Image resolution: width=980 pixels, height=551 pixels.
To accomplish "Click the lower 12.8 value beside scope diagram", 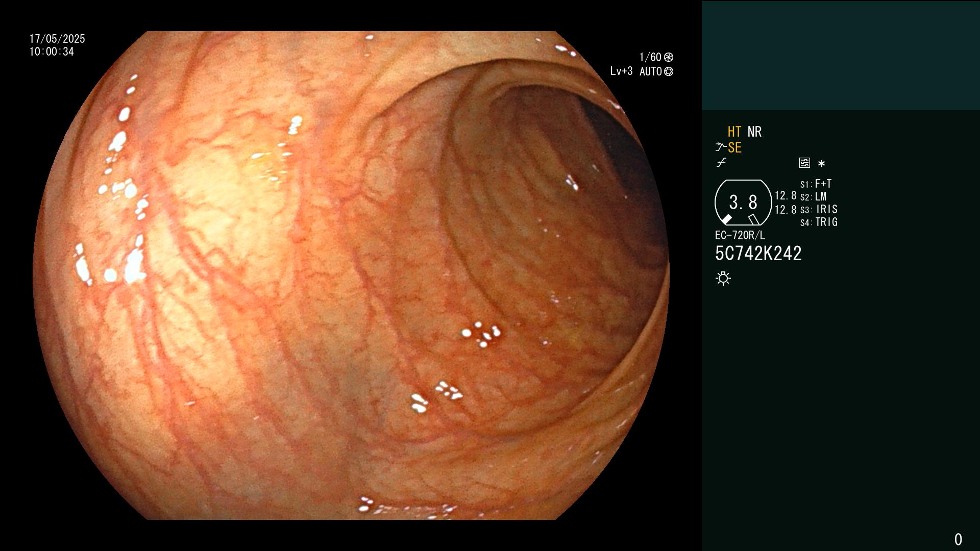I will click(x=786, y=210).
